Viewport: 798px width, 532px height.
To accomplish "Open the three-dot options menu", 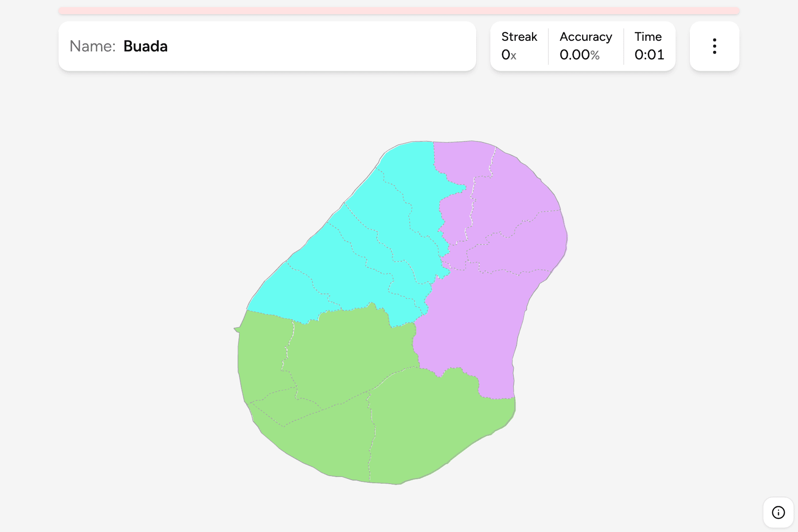I will pos(714,46).
